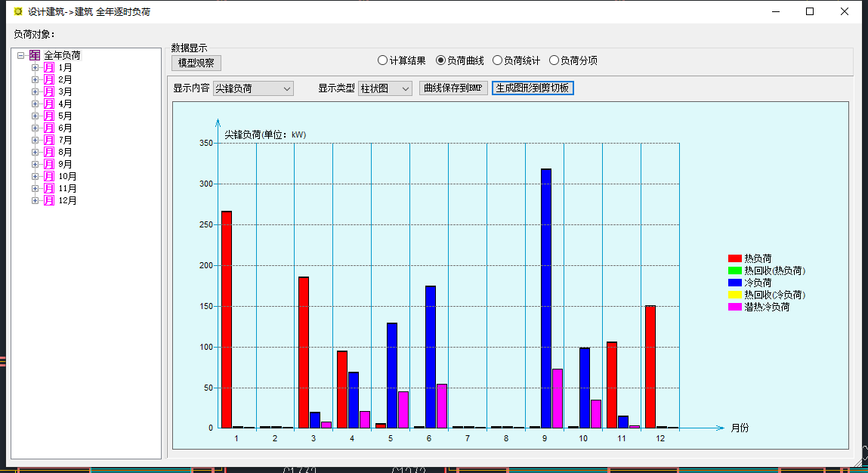The image size is (868, 473).
Task: Collapse the 全年负荷 root node
Action: [x=21, y=55]
